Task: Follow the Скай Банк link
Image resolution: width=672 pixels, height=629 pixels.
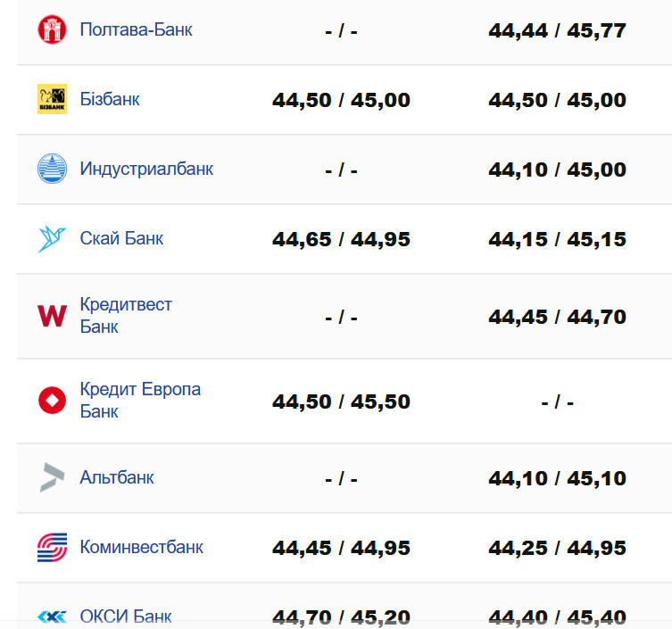Action: [121, 238]
